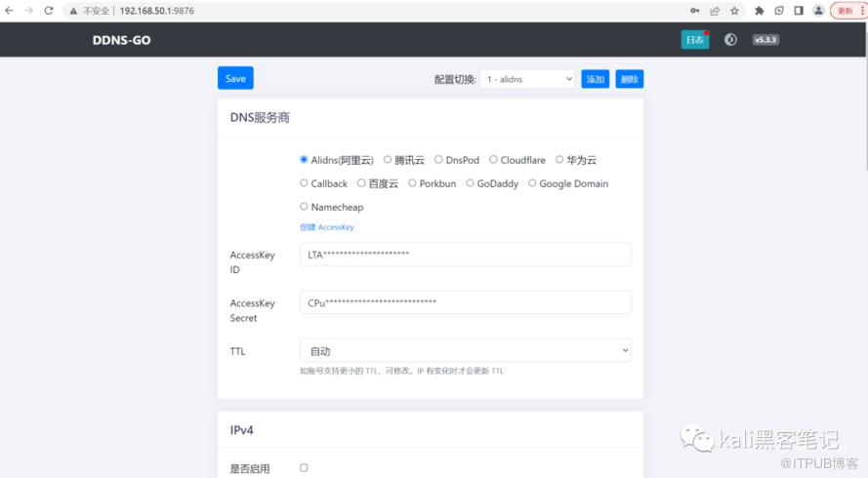Choose the DnsPod radio option
The image size is (868, 478).
(439, 160)
